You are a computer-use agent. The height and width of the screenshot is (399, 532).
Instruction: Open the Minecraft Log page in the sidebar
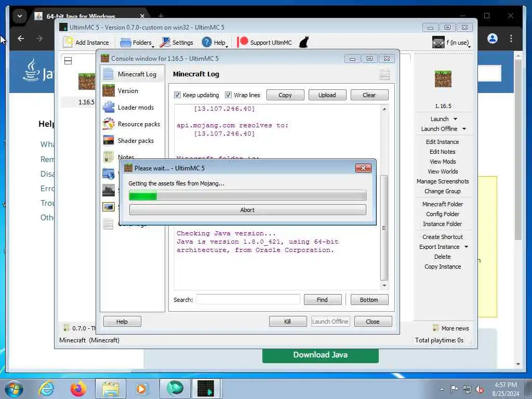[x=132, y=74]
